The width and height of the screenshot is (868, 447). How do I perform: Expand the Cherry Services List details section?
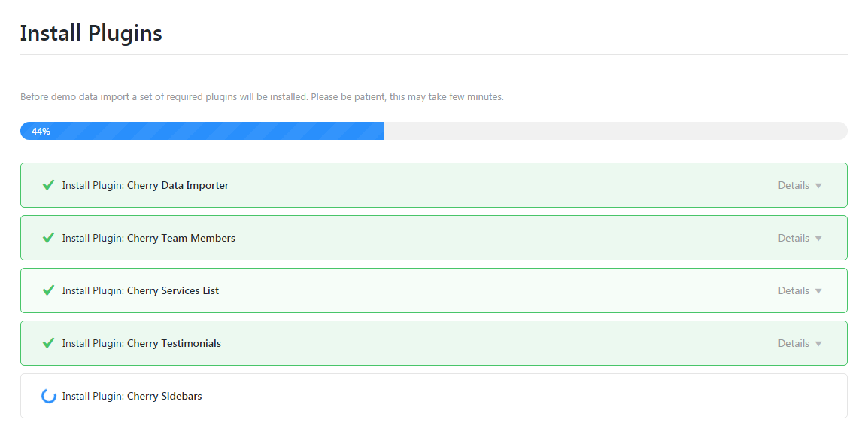tap(794, 290)
